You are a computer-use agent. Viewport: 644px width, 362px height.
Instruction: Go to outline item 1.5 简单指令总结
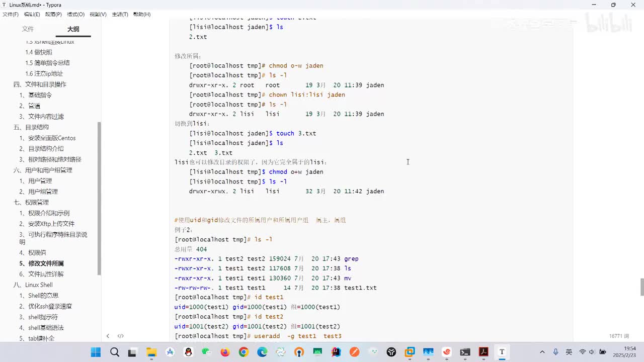point(47,63)
